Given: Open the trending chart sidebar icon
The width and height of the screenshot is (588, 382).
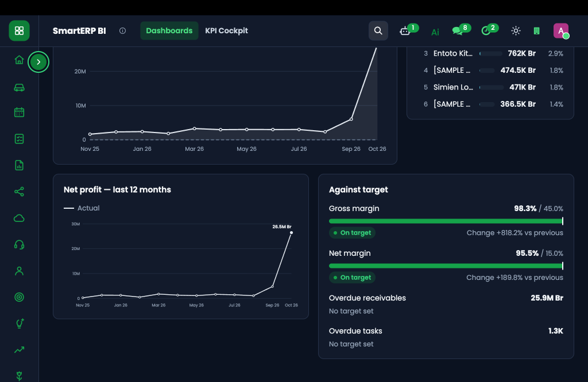Looking at the screenshot, I should pos(19,350).
